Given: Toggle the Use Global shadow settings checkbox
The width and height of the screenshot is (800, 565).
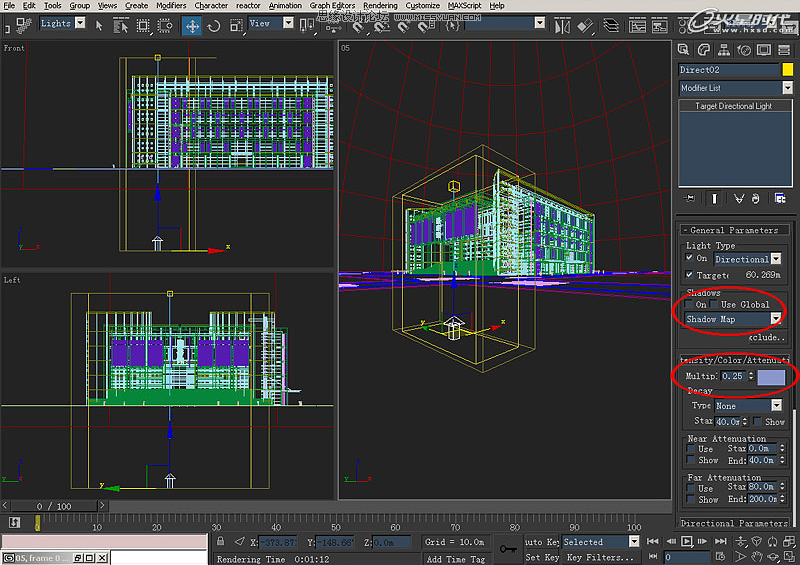Looking at the screenshot, I should (x=714, y=305).
